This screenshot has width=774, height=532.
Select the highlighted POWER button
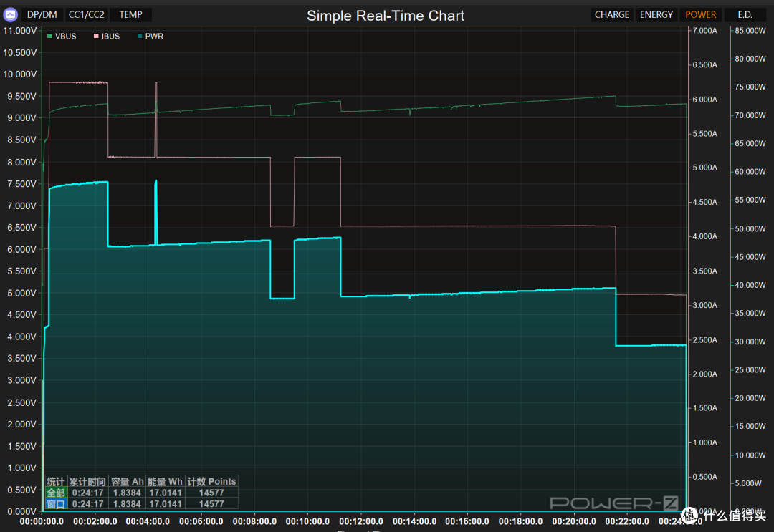point(700,15)
